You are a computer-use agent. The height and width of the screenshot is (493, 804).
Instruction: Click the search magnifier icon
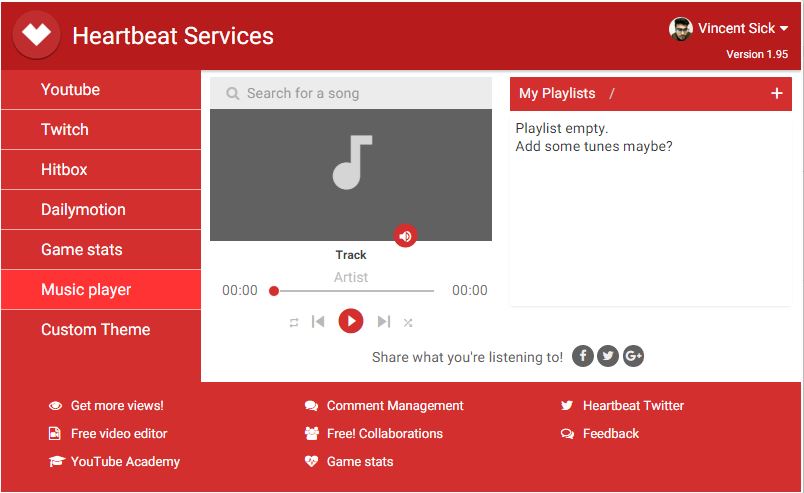tap(233, 93)
